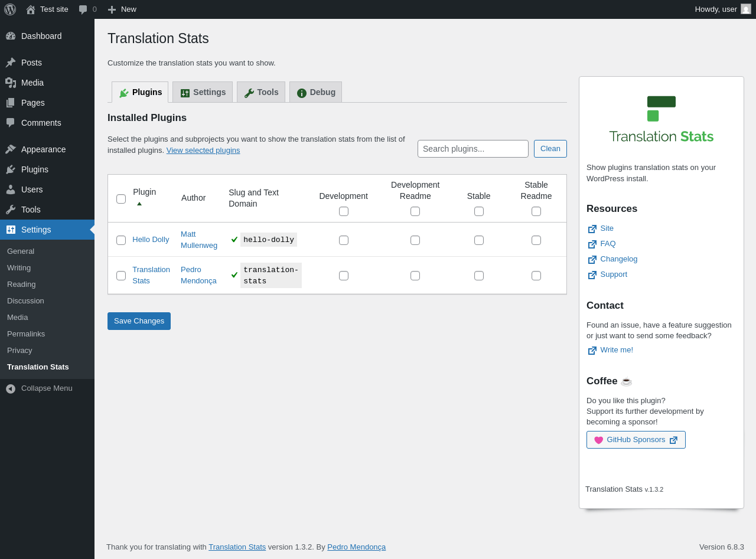The height and width of the screenshot is (559, 756).
Task: Sort by the Plugin column arrow
Action: pos(139,204)
